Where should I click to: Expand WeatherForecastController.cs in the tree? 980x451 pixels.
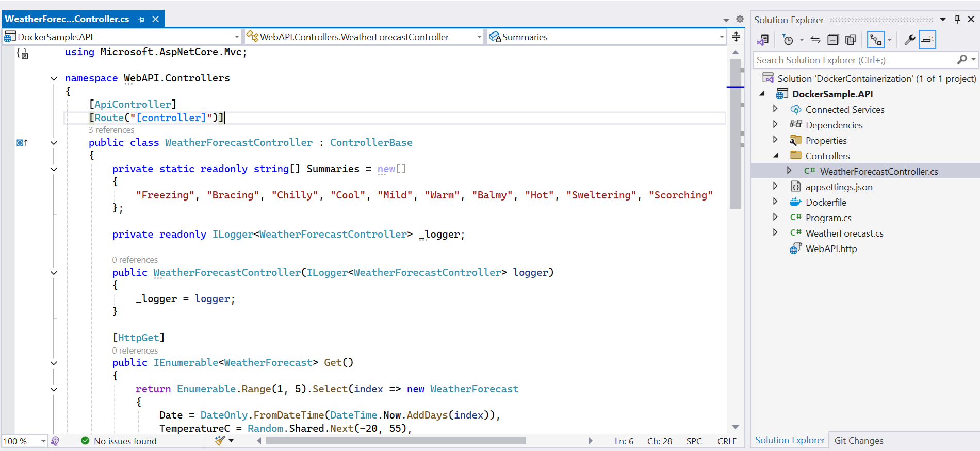tap(789, 171)
